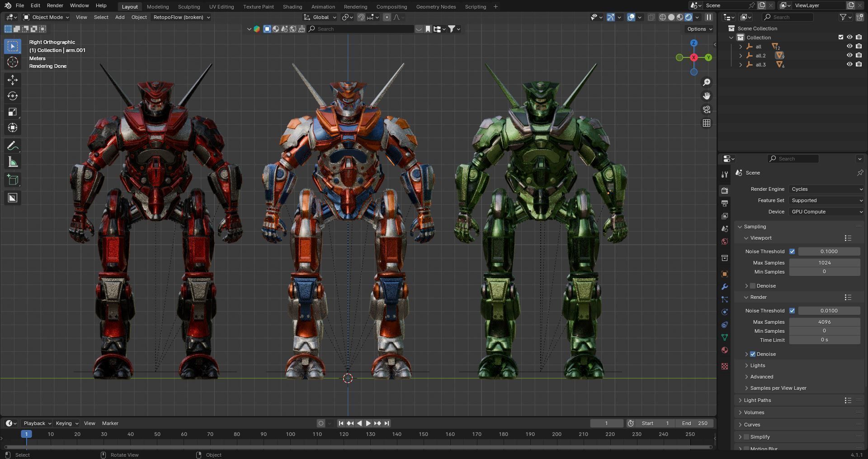This screenshot has height=459, width=868.
Task: Open the Physics properties tab
Action: (725, 312)
